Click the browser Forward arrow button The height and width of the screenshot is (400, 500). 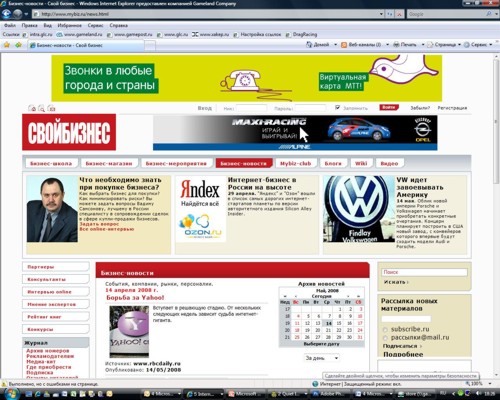(x=17, y=14)
